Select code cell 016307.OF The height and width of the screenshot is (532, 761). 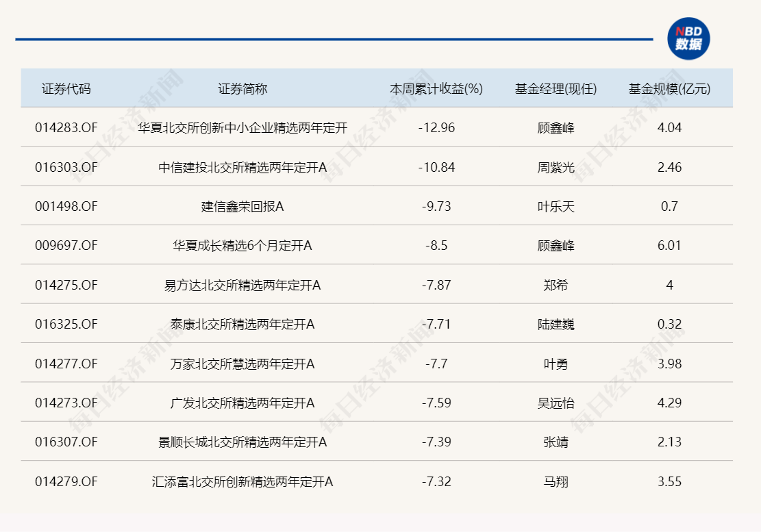point(66,442)
